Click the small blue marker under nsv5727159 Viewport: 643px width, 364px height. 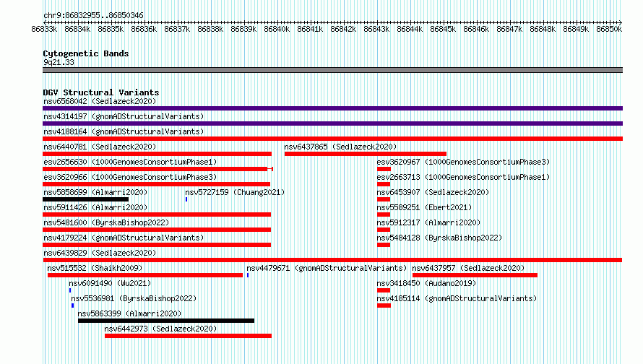pyautogui.click(x=186, y=199)
